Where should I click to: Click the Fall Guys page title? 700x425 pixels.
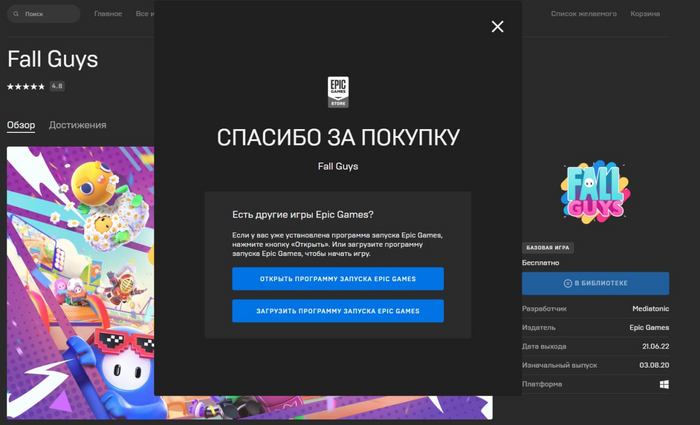click(53, 59)
